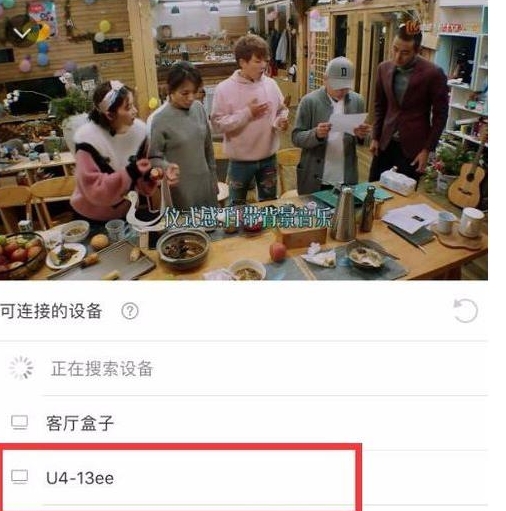Click the 可连接的设备 heading

(51, 311)
